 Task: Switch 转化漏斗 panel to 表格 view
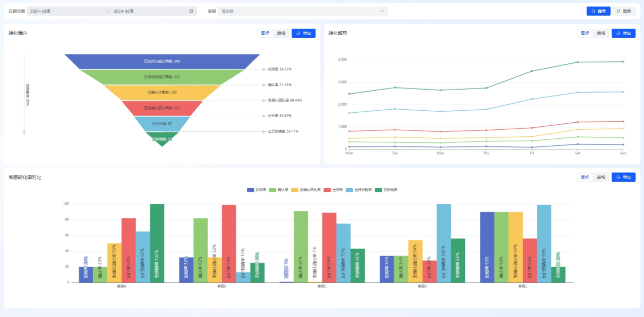point(281,33)
